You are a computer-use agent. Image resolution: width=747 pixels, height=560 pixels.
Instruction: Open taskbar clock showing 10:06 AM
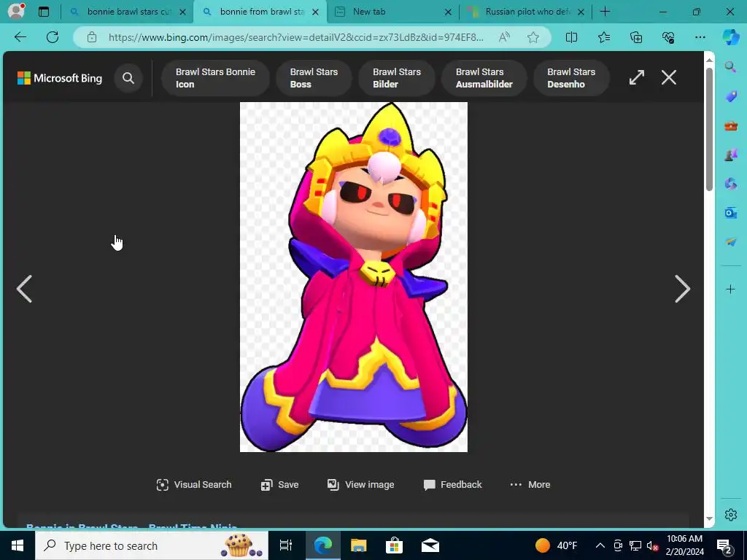[x=684, y=545]
